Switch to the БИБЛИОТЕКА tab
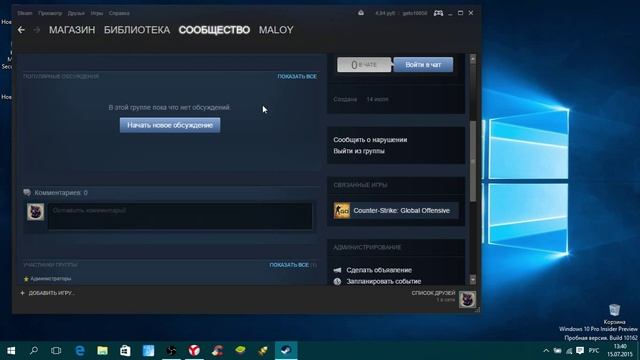 pos(137,30)
